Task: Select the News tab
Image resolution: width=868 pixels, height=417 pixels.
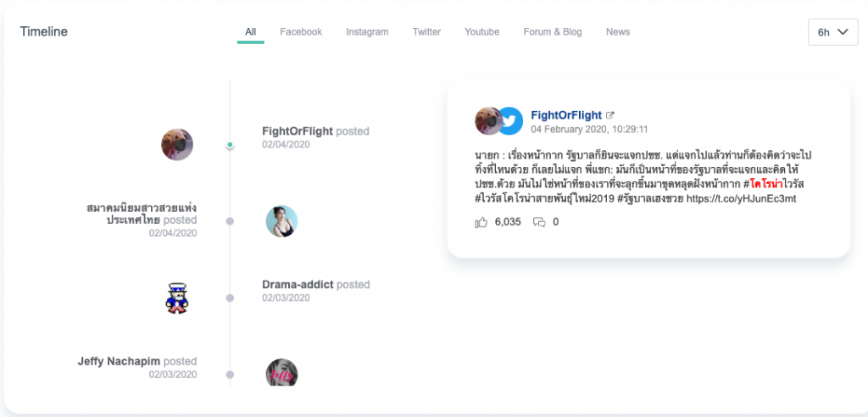Action: click(617, 32)
